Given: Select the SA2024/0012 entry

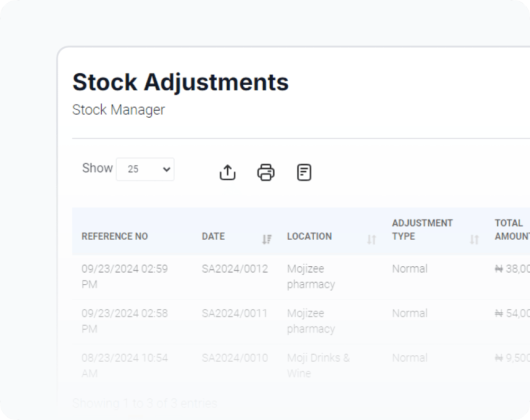Looking at the screenshot, I should pos(235,269).
